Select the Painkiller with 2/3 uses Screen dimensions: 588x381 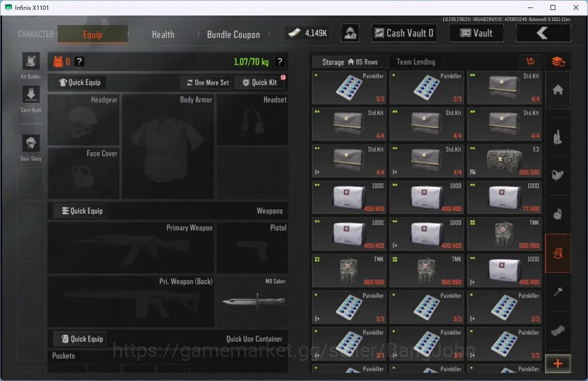pyautogui.click(x=427, y=88)
